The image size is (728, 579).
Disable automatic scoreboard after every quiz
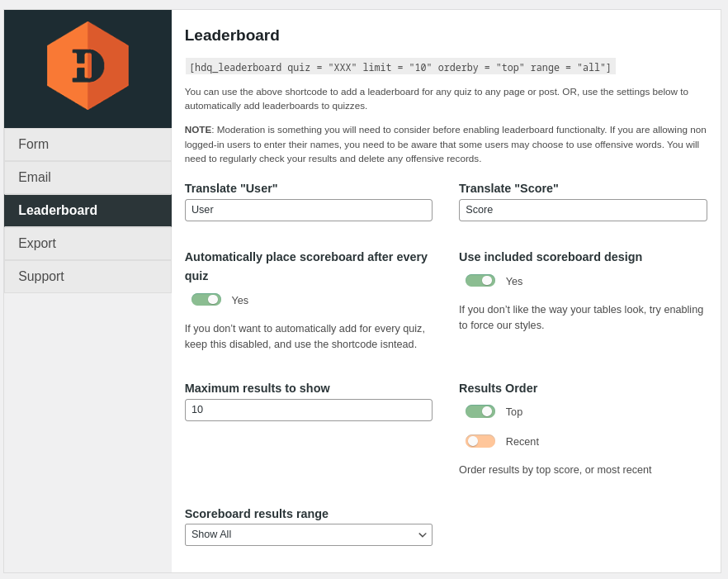206,300
